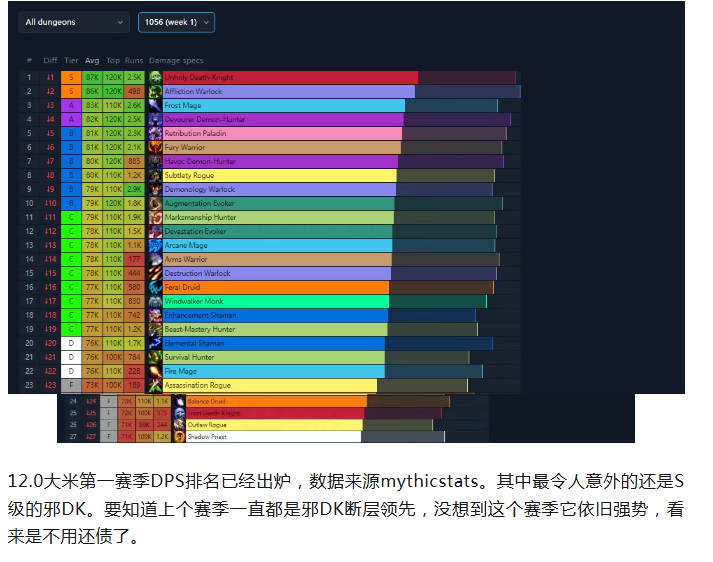Image resolution: width=713 pixels, height=562 pixels.
Task: Click the Frost Mage spec icon
Action: point(155,105)
